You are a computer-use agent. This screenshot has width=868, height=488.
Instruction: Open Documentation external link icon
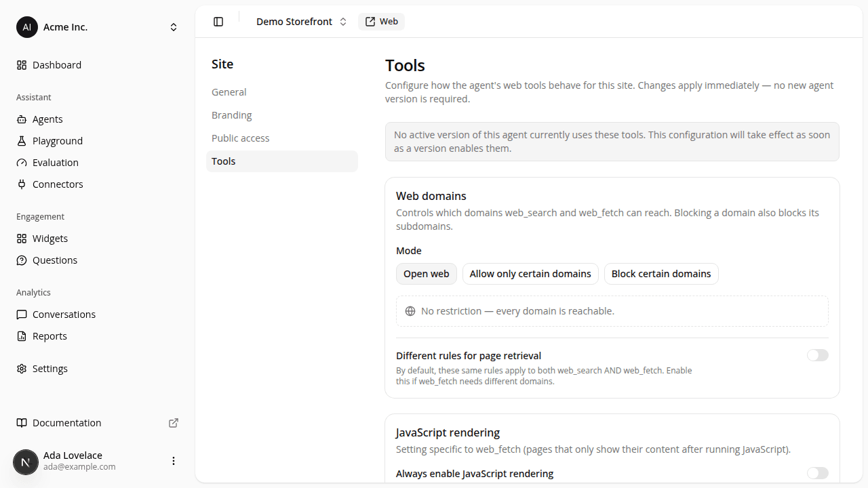174,423
